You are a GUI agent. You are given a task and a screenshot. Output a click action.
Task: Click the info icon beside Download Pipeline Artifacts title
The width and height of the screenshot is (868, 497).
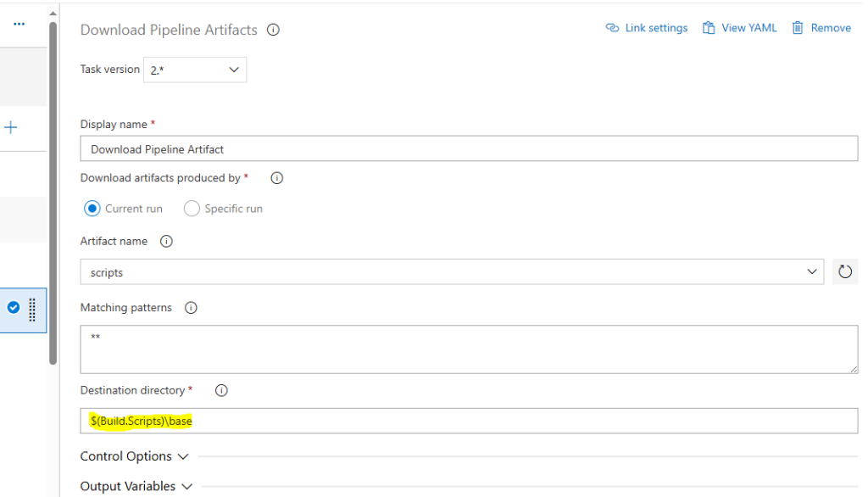click(273, 30)
